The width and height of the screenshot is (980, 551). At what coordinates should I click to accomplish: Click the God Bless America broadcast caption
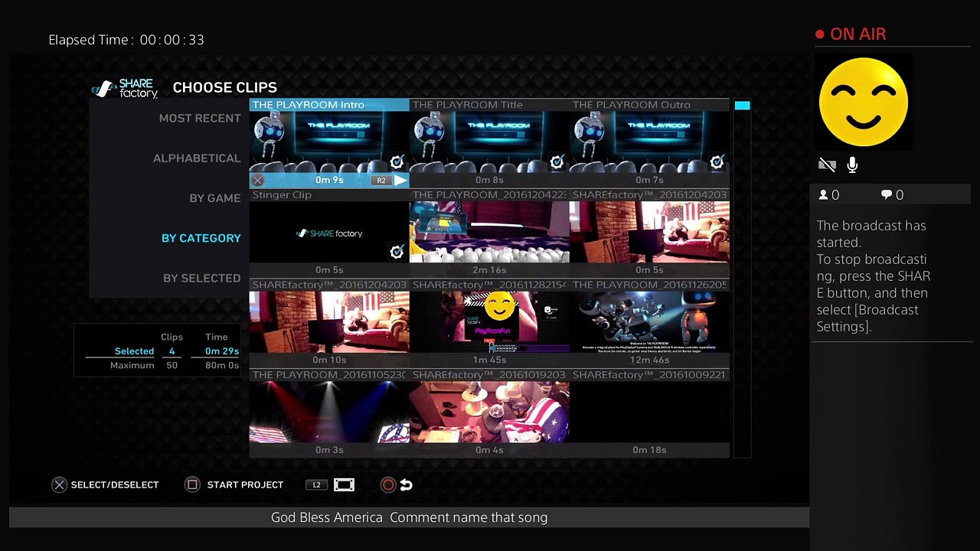[x=410, y=517]
